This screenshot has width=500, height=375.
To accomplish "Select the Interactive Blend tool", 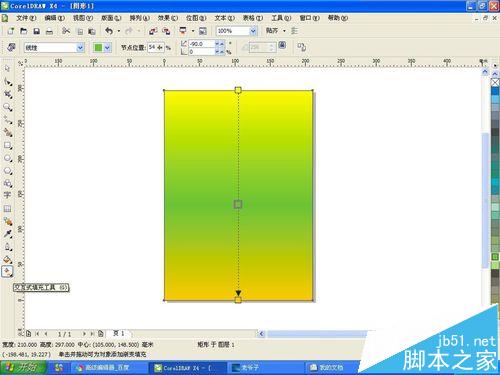I will [8, 221].
